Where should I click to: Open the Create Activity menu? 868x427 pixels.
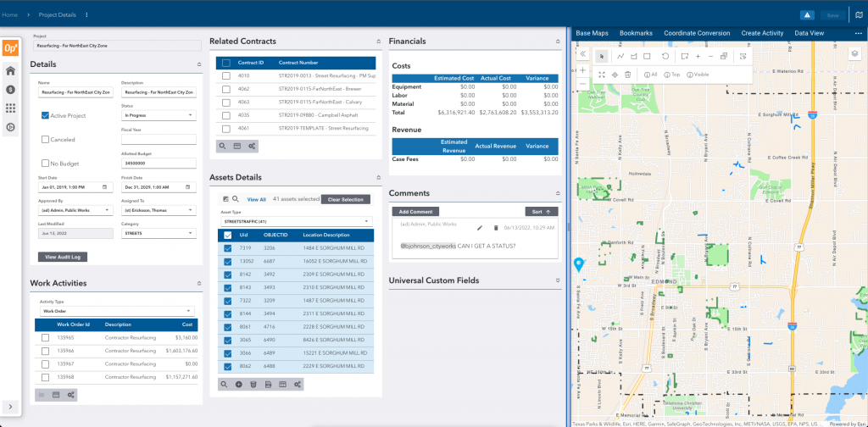[x=762, y=33]
